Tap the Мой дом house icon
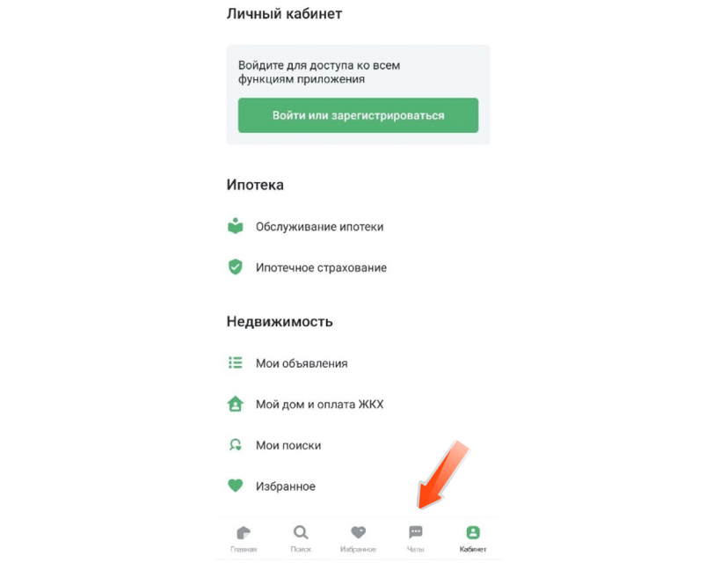The image size is (728, 563). tap(236, 404)
